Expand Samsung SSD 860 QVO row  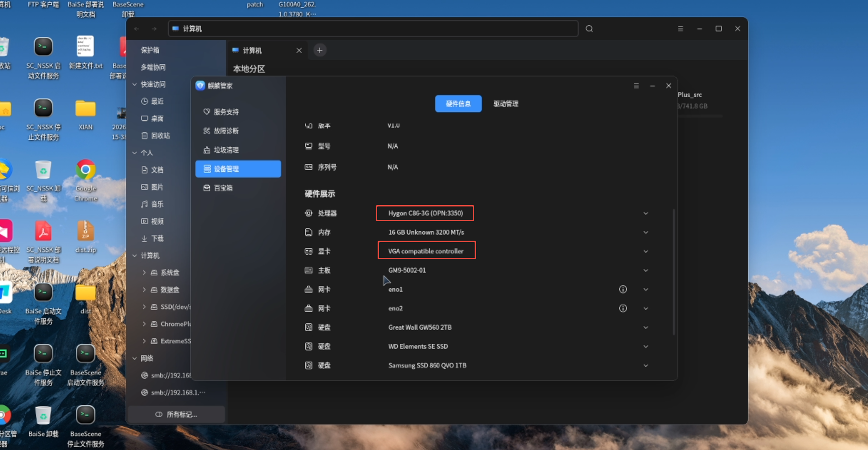646,365
